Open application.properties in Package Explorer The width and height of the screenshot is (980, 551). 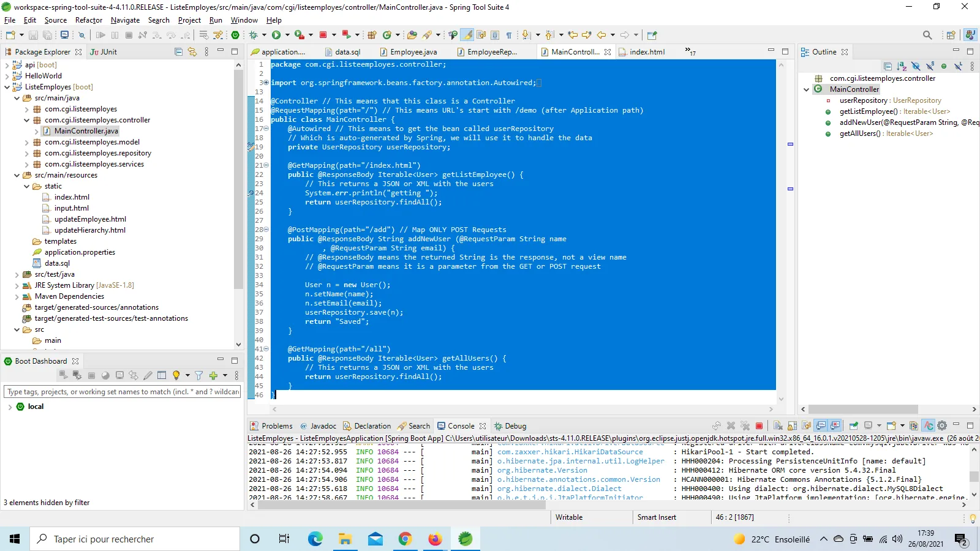click(80, 252)
